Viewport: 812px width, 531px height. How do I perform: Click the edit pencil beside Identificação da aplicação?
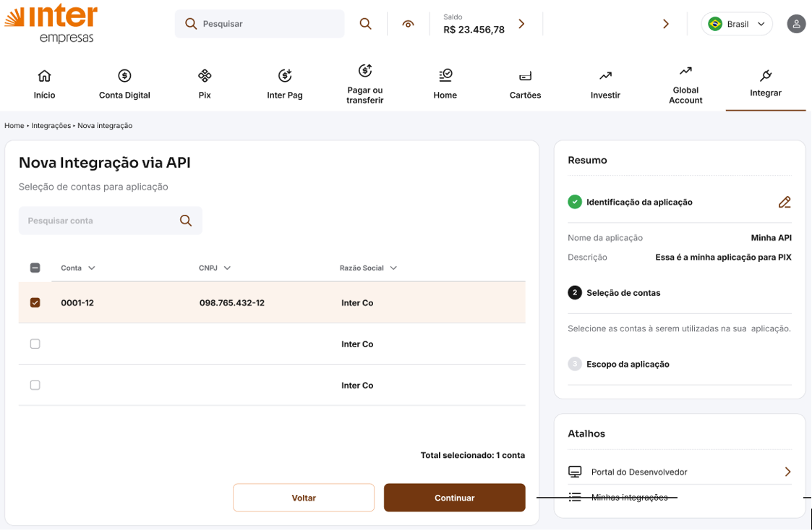785,203
